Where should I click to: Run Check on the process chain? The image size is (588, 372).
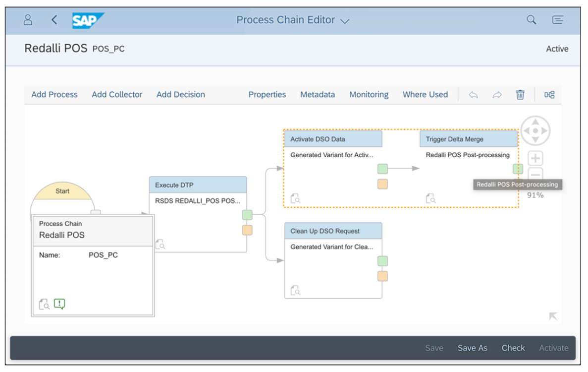click(513, 348)
